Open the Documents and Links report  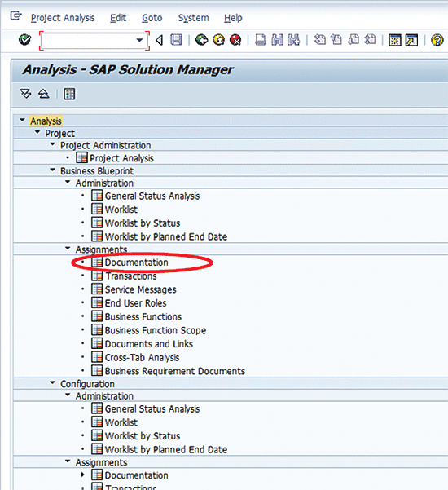tap(149, 344)
